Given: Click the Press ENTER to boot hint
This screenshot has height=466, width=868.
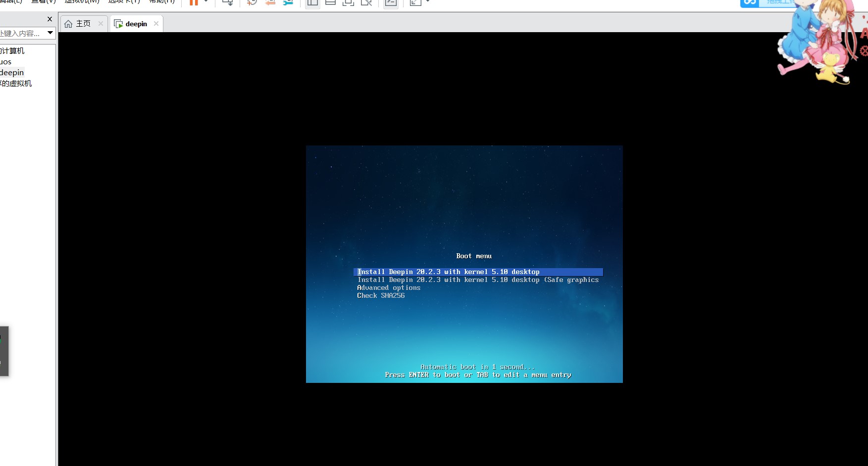Looking at the screenshot, I should click(478, 375).
